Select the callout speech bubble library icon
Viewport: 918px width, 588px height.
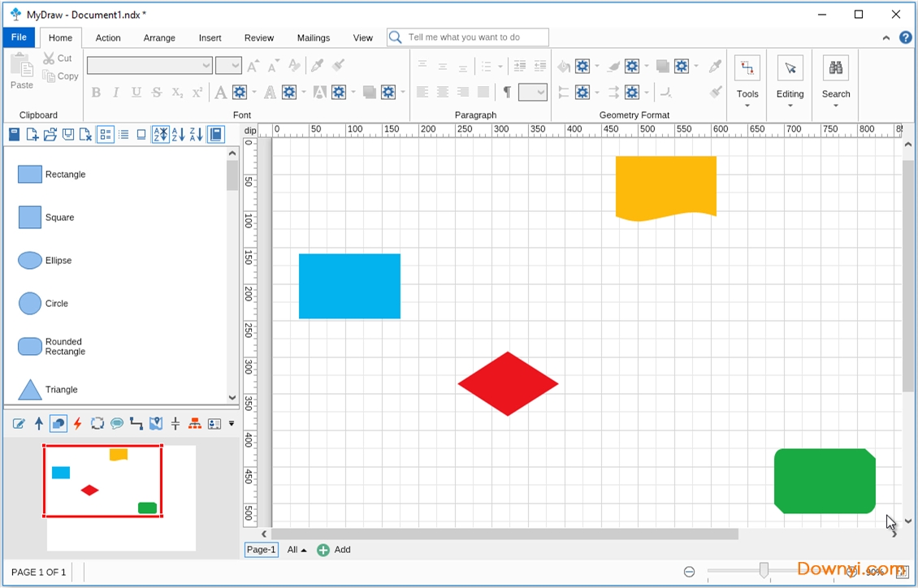(x=117, y=423)
